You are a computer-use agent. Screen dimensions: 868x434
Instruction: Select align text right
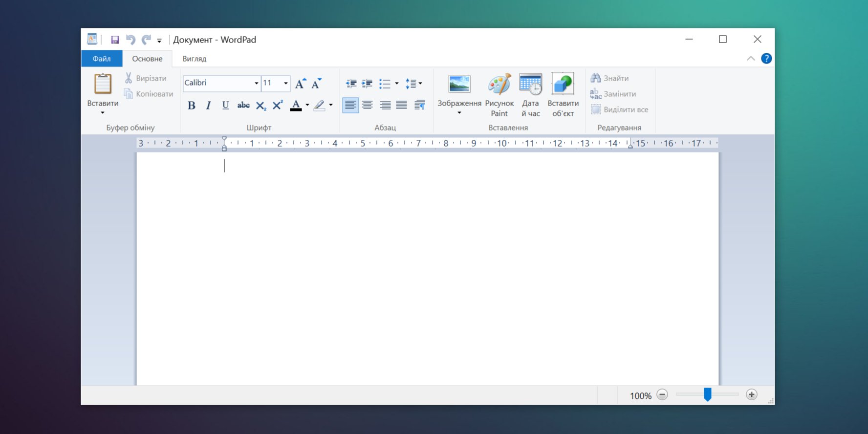pyautogui.click(x=385, y=105)
